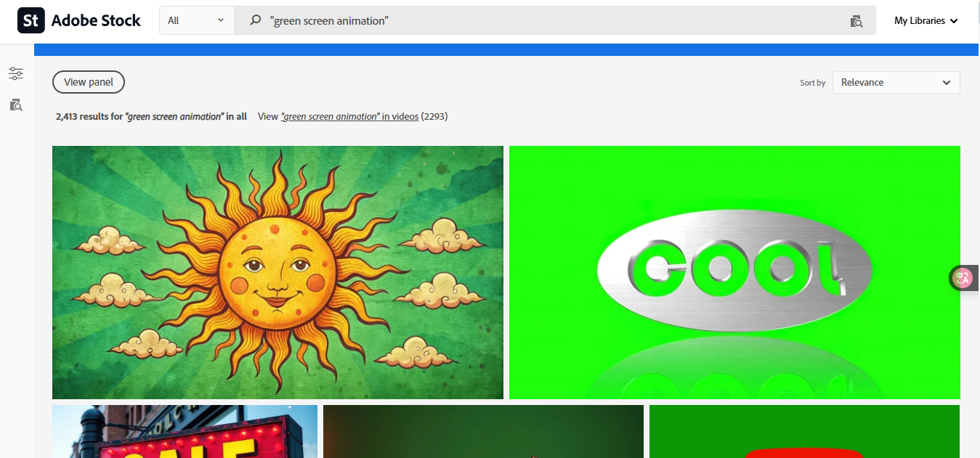This screenshot has width=980, height=458.
Task: Open the filters sliders icon in sidebar
Action: [16, 73]
